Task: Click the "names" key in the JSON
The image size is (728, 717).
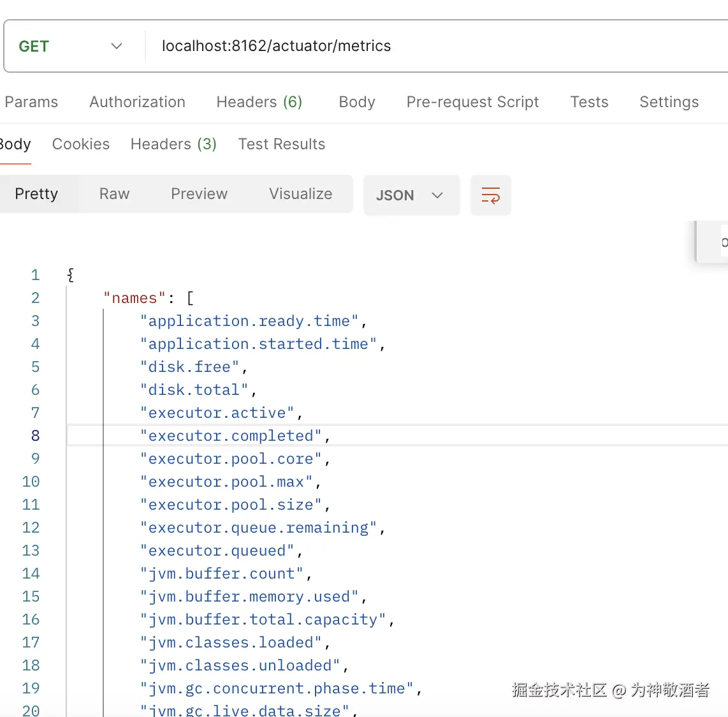Action: click(134, 298)
